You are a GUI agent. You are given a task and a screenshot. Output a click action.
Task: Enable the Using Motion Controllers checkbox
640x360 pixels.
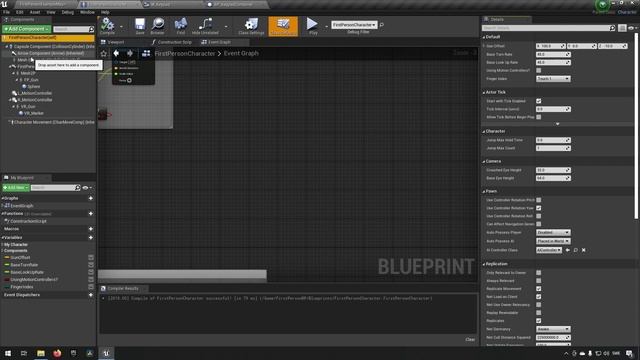pos(539,70)
